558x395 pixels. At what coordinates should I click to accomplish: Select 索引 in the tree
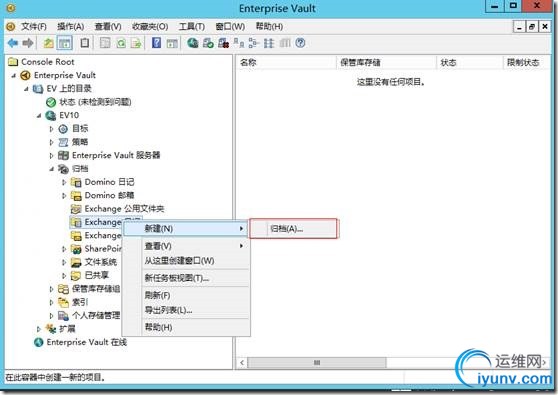click(x=80, y=302)
